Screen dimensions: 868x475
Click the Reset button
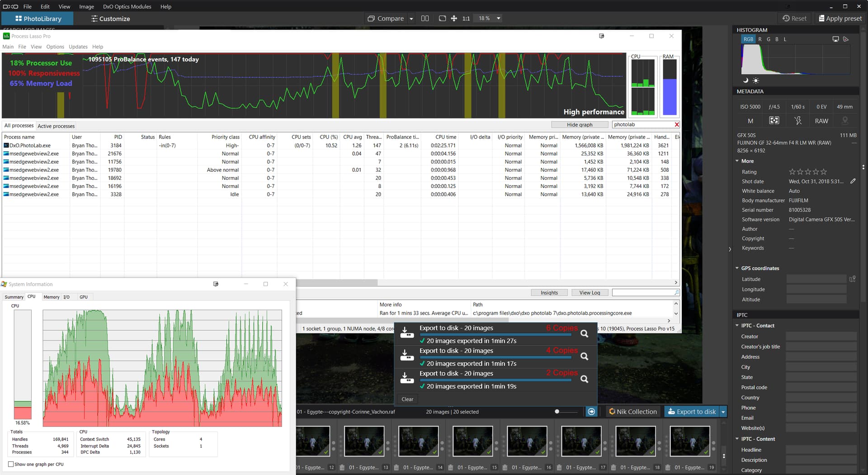(794, 19)
